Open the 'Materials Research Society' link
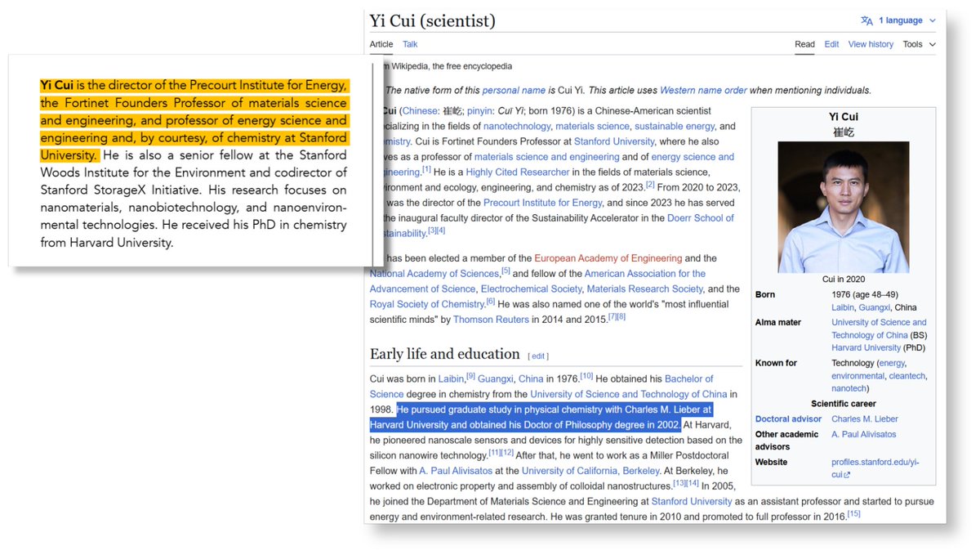This screenshot has width=980, height=555. 645,289
